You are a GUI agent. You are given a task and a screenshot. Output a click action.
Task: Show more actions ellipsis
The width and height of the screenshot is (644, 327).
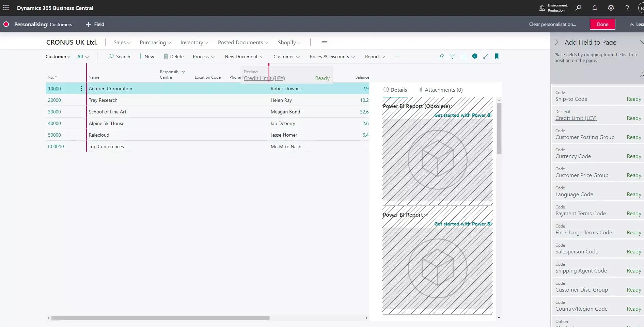click(398, 56)
